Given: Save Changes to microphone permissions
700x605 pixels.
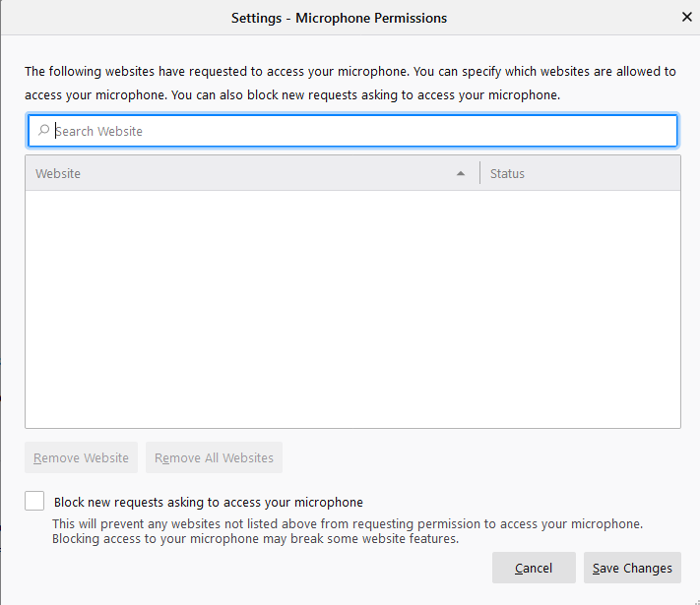Looking at the screenshot, I should pos(632,568).
